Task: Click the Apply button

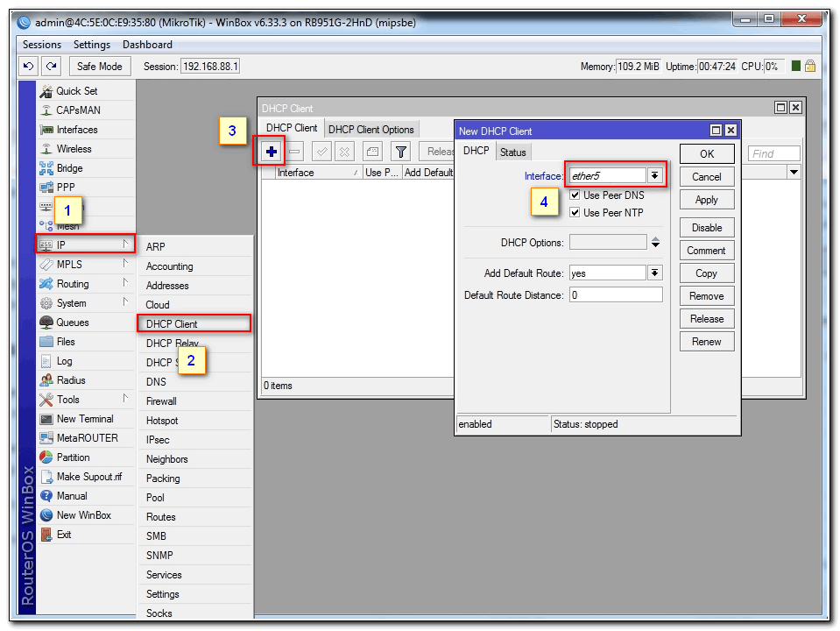Action: tap(706, 200)
